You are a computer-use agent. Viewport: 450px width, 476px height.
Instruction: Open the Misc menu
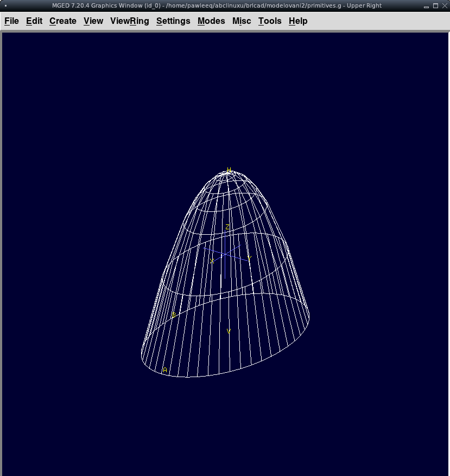tap(242, 21)
